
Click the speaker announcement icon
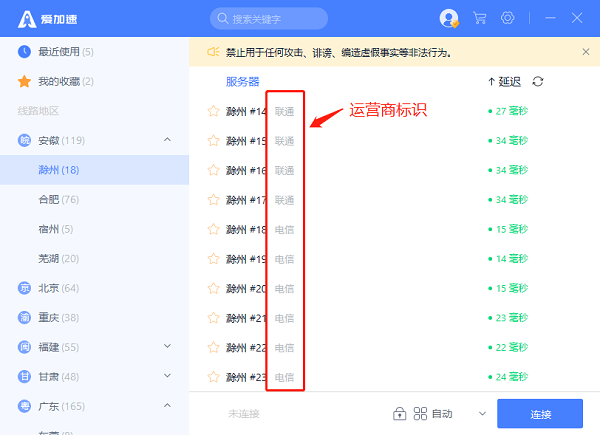tap(213, 52)
